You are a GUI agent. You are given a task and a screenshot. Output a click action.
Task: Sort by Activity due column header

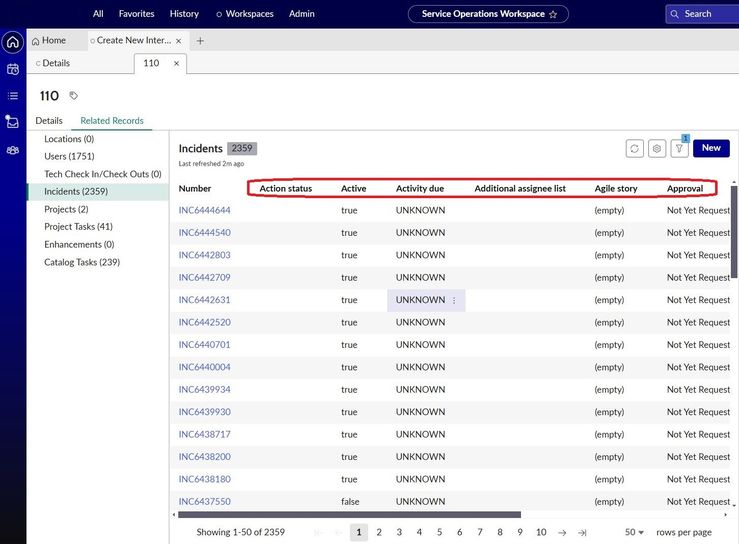click(x=419, y=189)
